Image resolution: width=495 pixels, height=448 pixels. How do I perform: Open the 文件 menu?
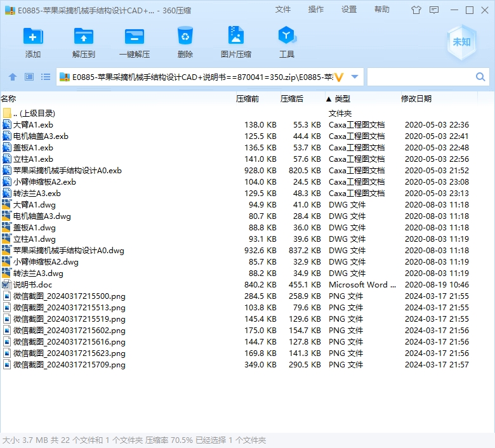(x=283, y=10)
